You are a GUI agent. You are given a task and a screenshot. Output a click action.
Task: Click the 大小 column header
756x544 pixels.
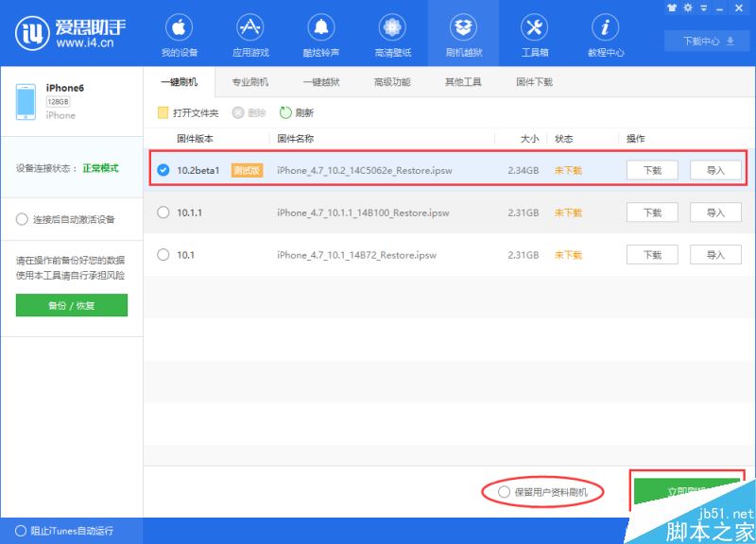(529, 139)
